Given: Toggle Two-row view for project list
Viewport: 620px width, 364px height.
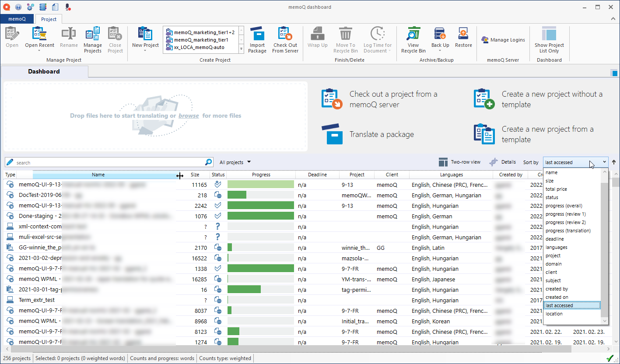Looking at the screenshot, I should pos(459,162).
